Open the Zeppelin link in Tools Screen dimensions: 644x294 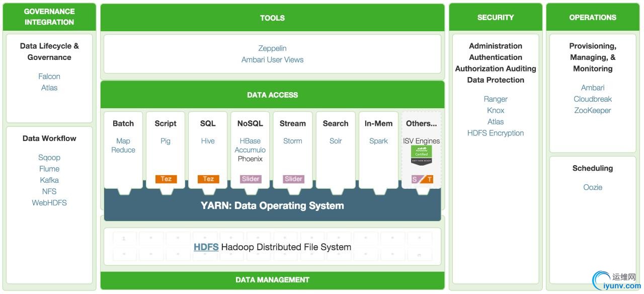[272, 48]
